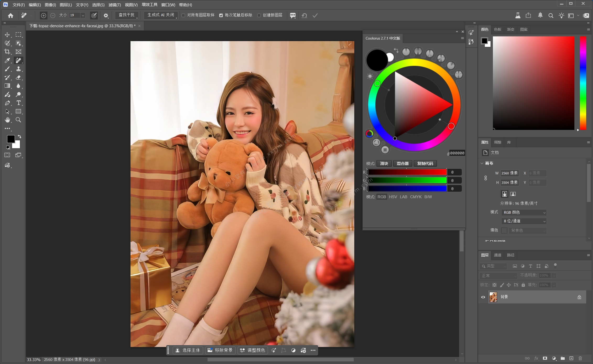The height and width of the screenshot is (364, 593).
Task: Click the red R channel slider
Action: [x=407, y=172]
